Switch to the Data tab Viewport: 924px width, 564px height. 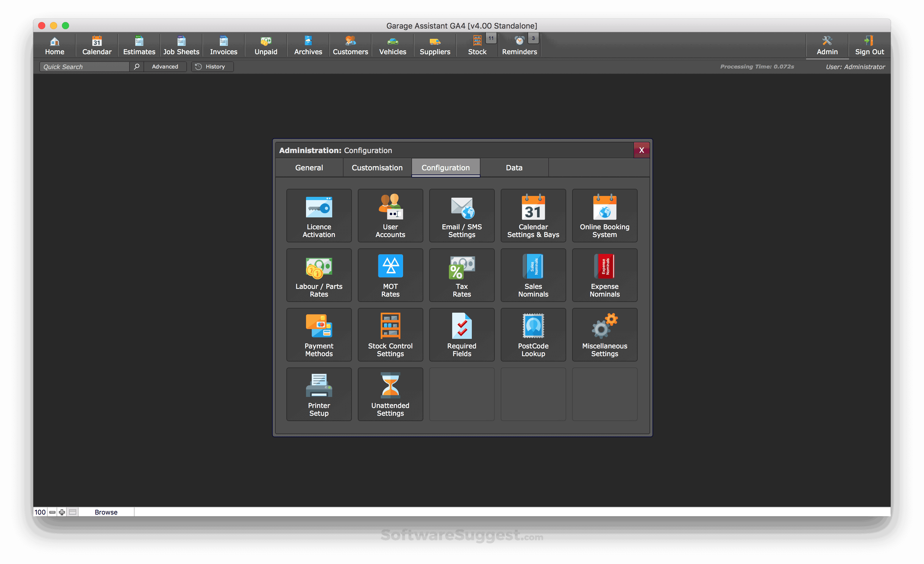pos(514,168)
